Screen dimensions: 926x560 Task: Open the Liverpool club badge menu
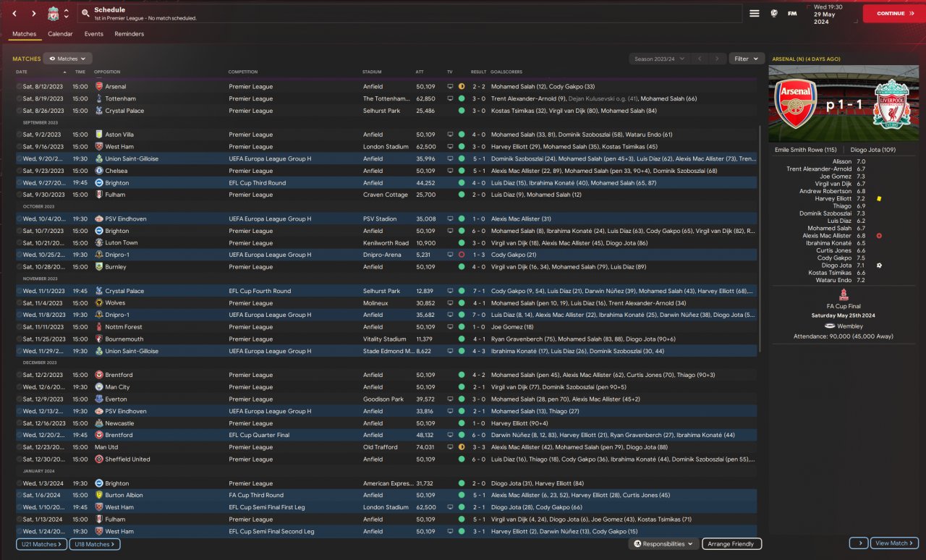click(54, 13)
